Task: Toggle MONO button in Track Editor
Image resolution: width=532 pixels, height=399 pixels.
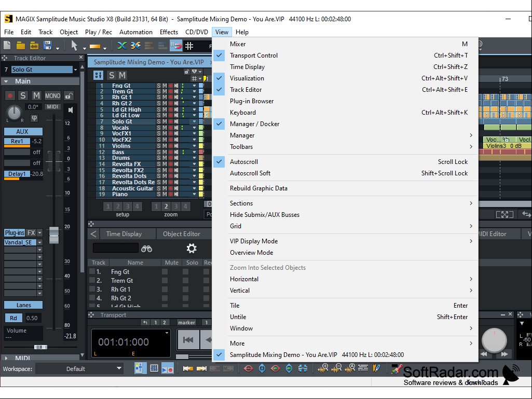Action: [52, 95]
